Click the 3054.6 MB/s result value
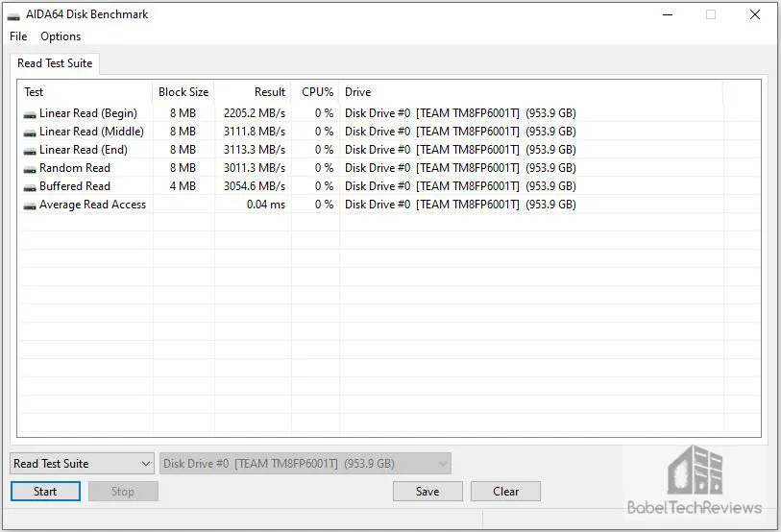The image size is (781, 532). pyautogui.click(x=255, y=186)
